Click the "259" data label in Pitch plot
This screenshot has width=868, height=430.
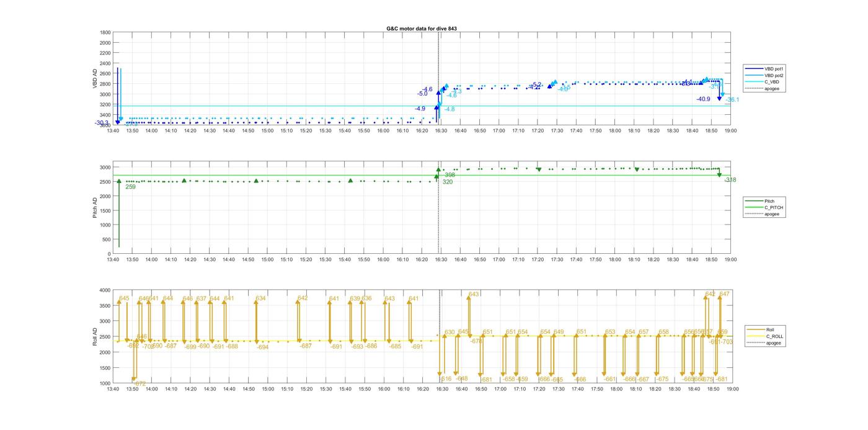[130, 187]
